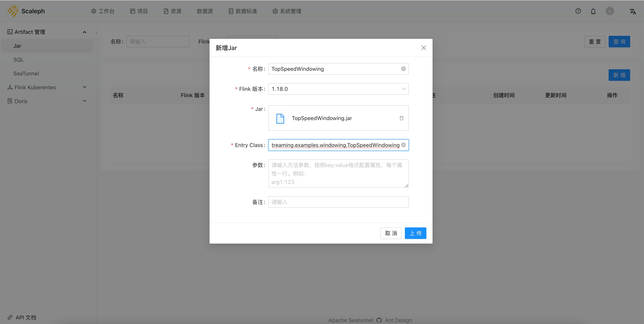644x324 pixels.
Task: Expand the Doris menu
Action: (85, 101)
